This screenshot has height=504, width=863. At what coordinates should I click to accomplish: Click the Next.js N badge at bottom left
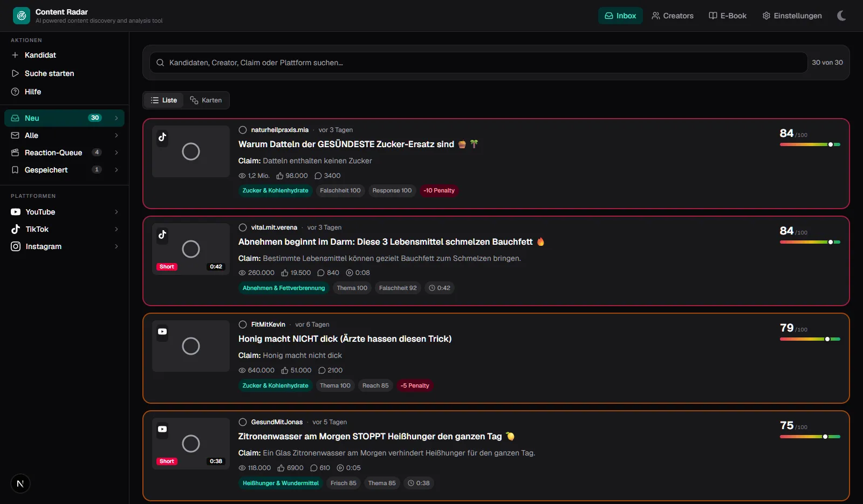pos(20,484)
